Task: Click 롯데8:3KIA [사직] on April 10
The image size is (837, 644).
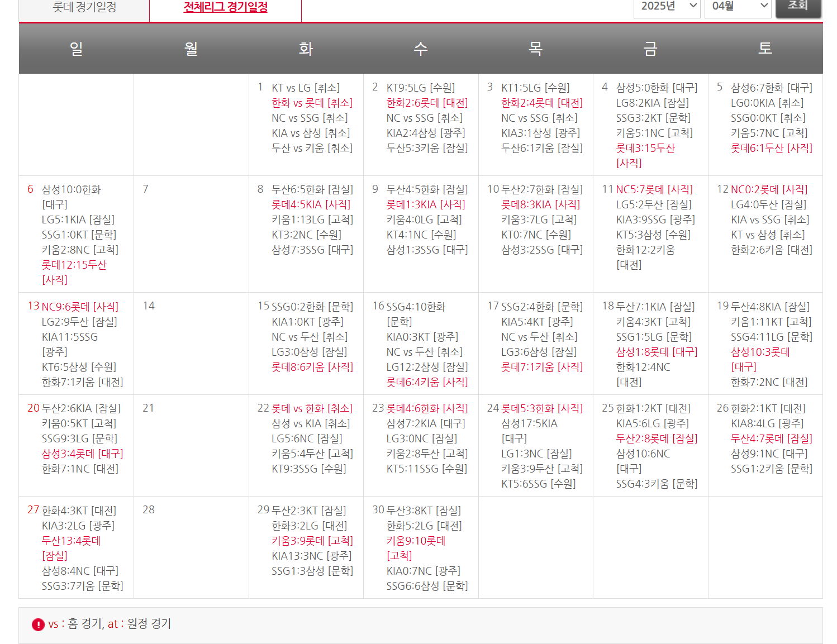Action: tap(541, 204)
